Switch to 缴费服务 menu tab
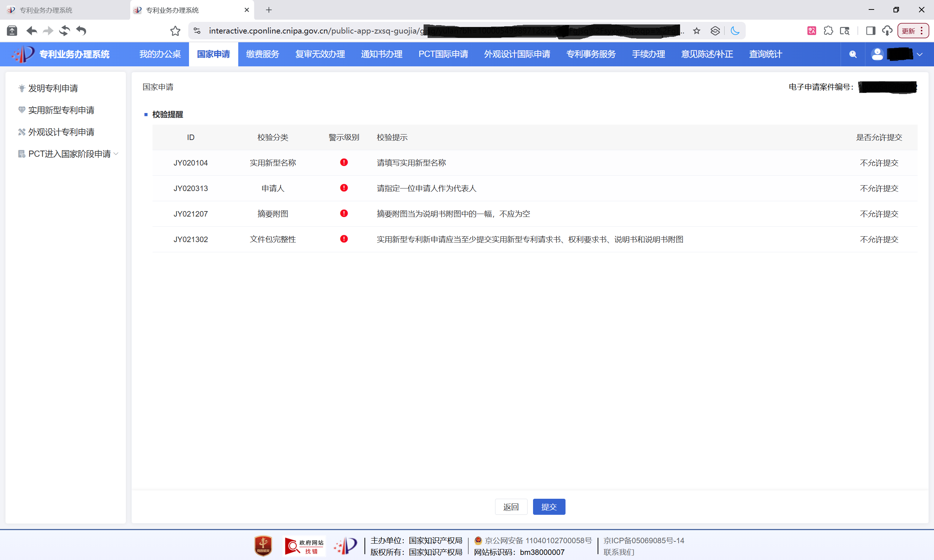This screenshot has height=560, width=934. (x=262, y=54)
